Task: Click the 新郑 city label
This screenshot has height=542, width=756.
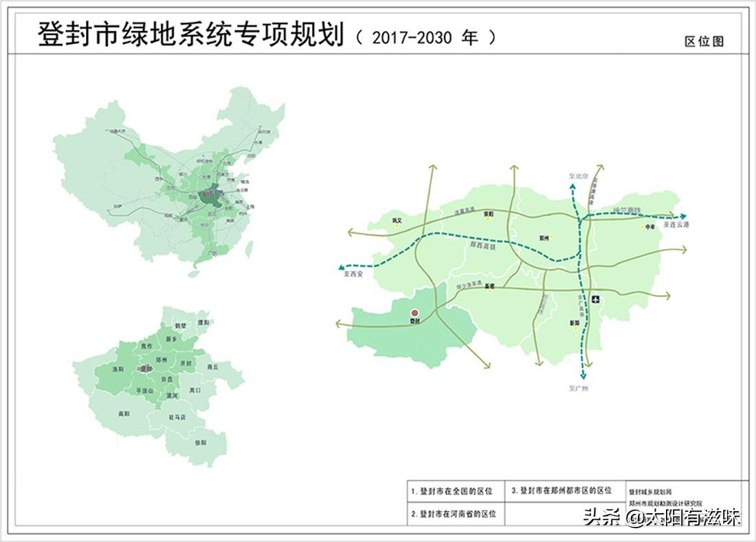Action: (575, 323)
